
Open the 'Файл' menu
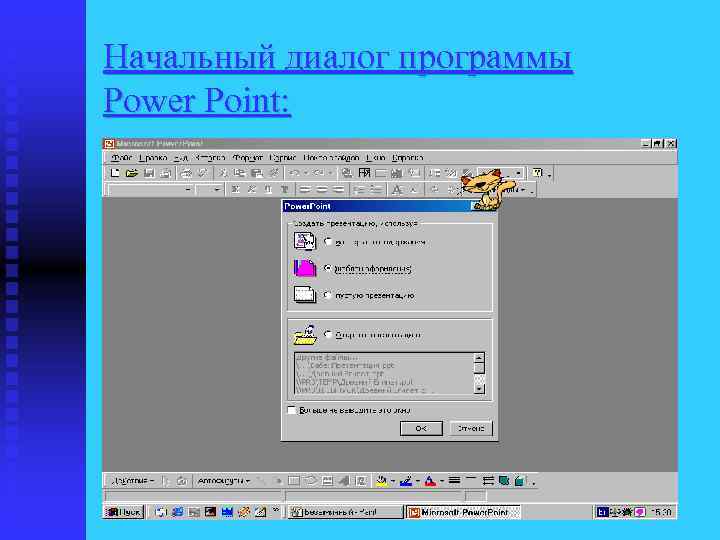122,158
